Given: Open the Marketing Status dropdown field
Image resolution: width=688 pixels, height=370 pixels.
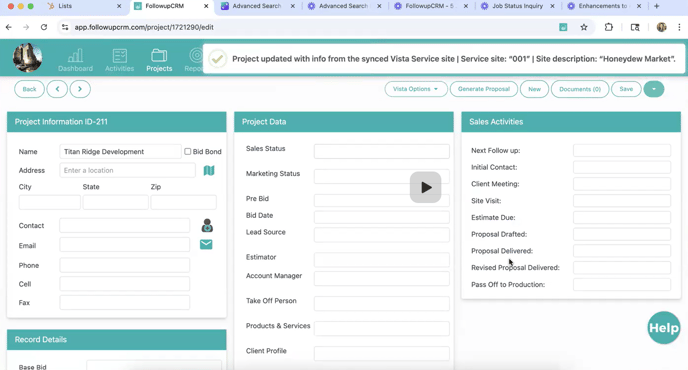Looking at the screenshot, I should point(382,176).
